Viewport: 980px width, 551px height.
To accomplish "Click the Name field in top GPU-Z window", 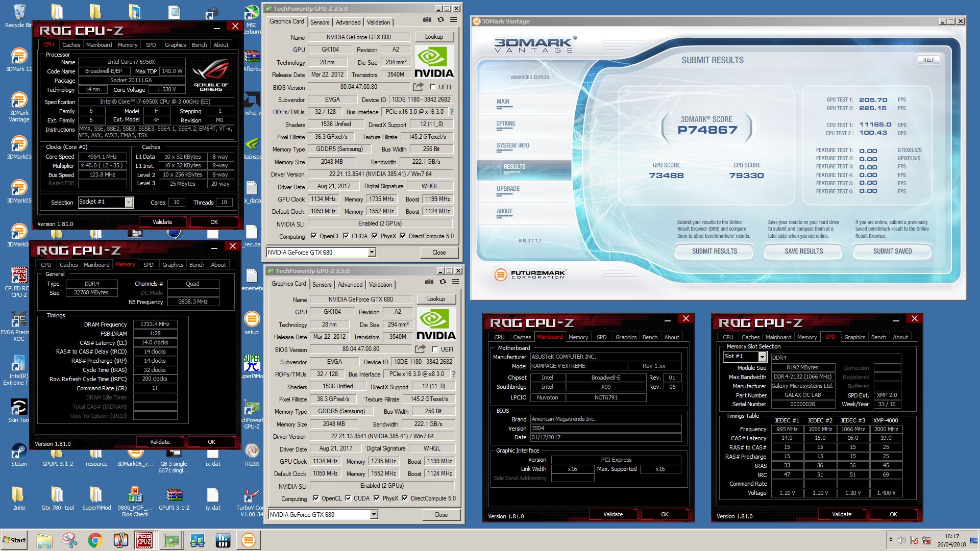I will click(359, 37).
